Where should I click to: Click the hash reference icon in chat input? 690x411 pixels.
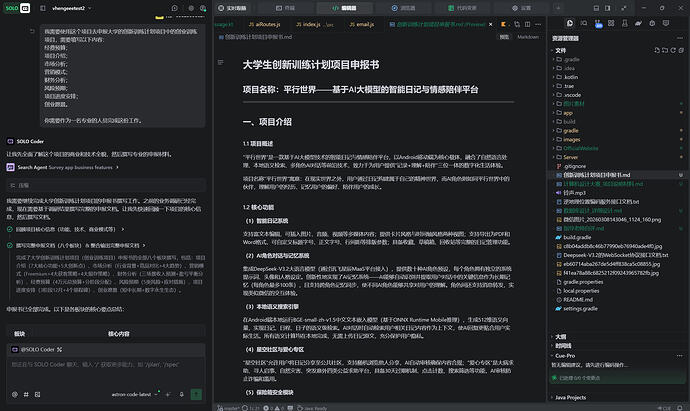point(26,394)
